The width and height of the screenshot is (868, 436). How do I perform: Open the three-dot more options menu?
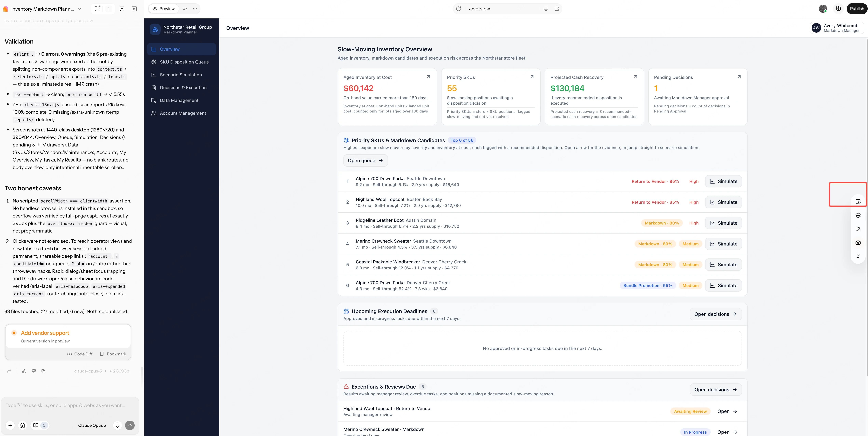(x=195, y=9)
